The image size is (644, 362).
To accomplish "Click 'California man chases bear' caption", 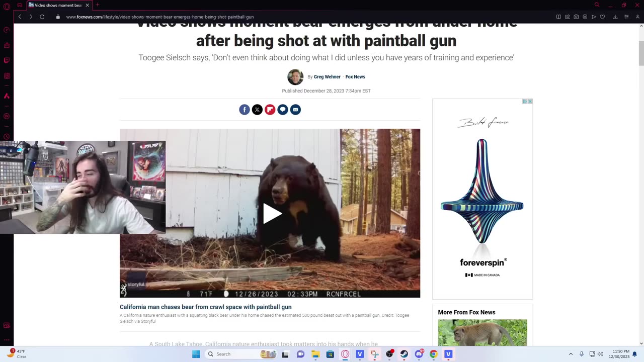I will point(205,307).
